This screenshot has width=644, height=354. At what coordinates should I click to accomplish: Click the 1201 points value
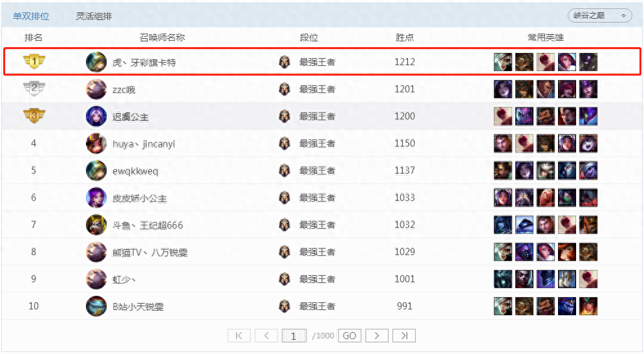click(405, 89)
